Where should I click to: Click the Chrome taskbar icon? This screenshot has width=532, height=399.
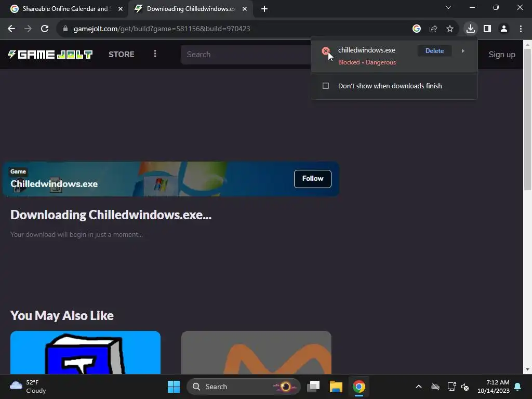[x=358, y=387]
